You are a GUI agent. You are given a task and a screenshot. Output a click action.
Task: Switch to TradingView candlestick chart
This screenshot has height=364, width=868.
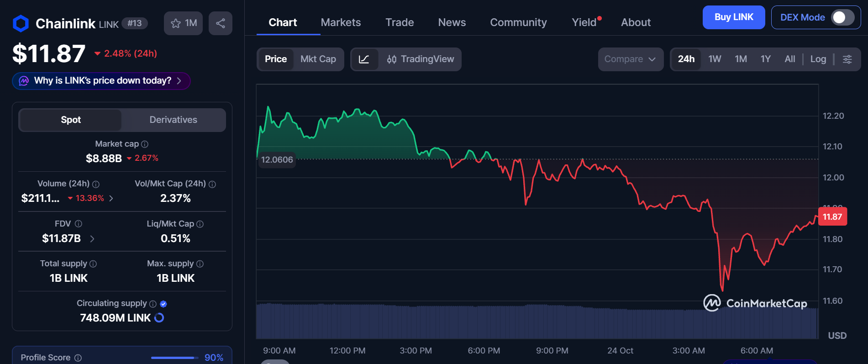(x=420, y=59)
